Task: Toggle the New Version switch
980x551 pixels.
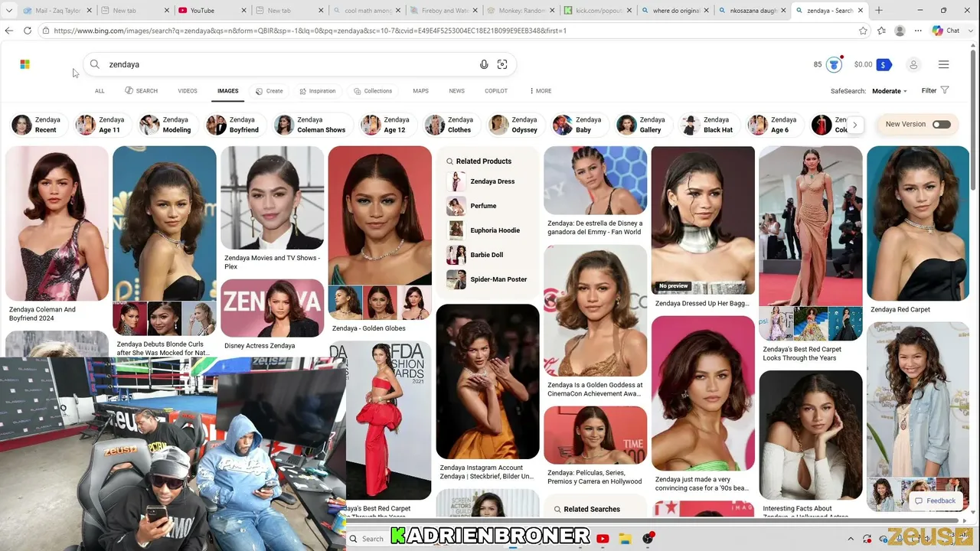Action: [x=942, y=124]
